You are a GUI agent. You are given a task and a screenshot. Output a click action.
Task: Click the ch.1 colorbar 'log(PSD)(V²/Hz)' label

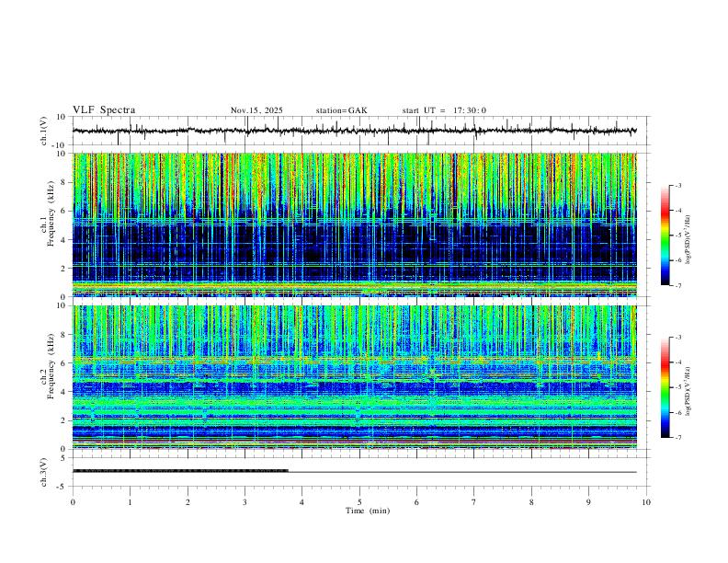[688, 239]
